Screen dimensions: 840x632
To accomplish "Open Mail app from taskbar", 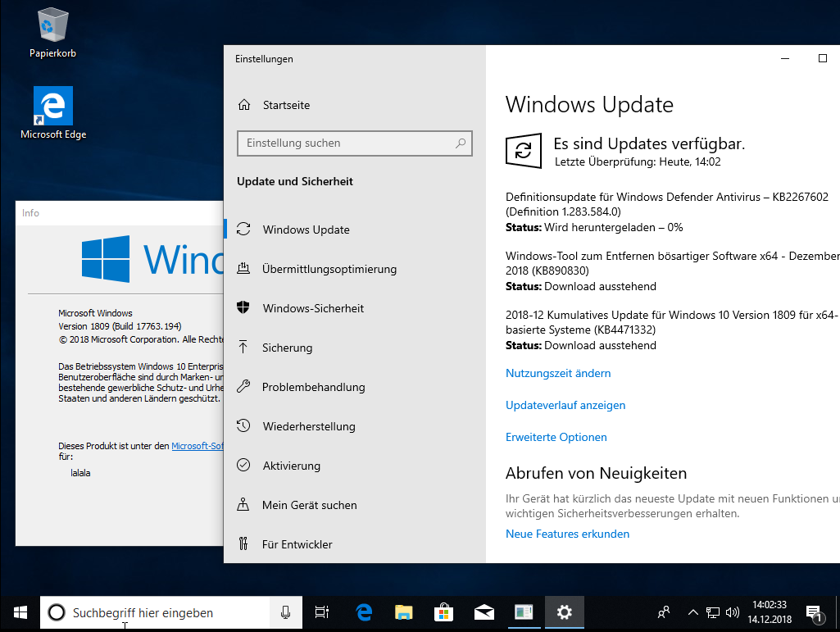I will tap(484, 612).
